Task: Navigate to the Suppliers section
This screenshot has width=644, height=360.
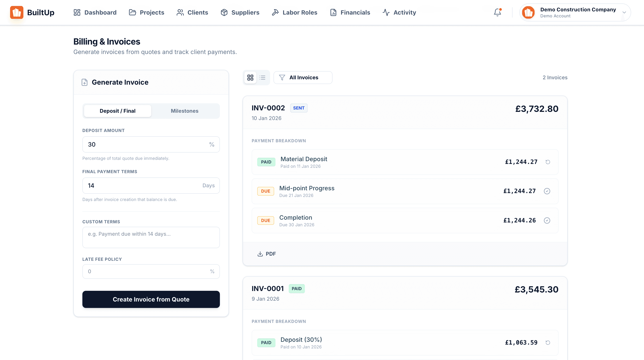Action: coord(240,12)
